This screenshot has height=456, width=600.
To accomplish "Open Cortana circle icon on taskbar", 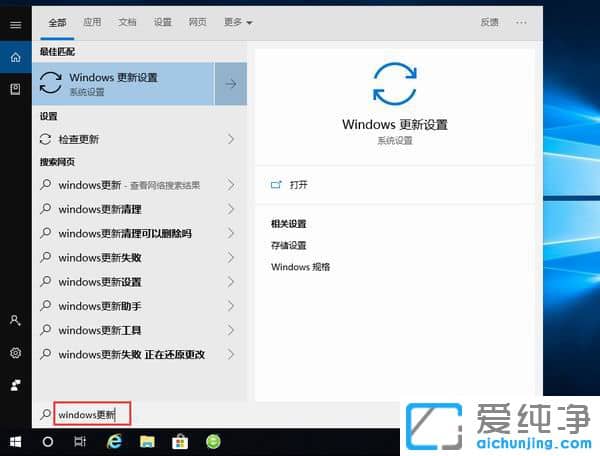I will click(48, 442).
